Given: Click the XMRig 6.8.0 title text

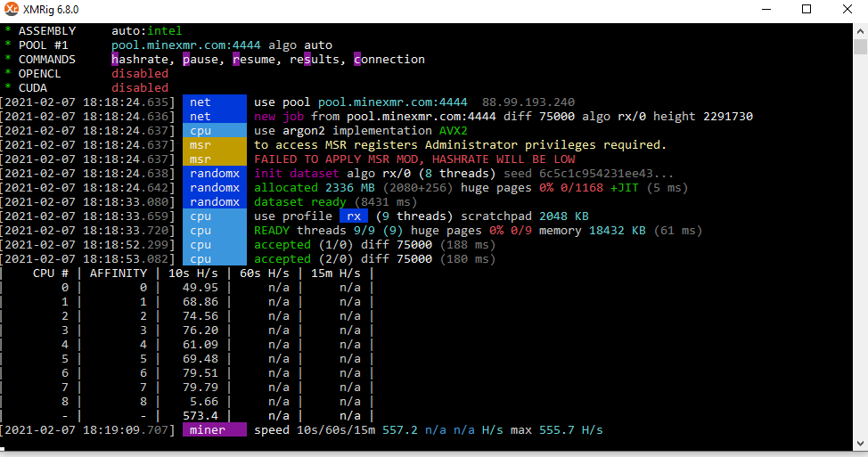Looking at the screenshot, I should 51,10.
